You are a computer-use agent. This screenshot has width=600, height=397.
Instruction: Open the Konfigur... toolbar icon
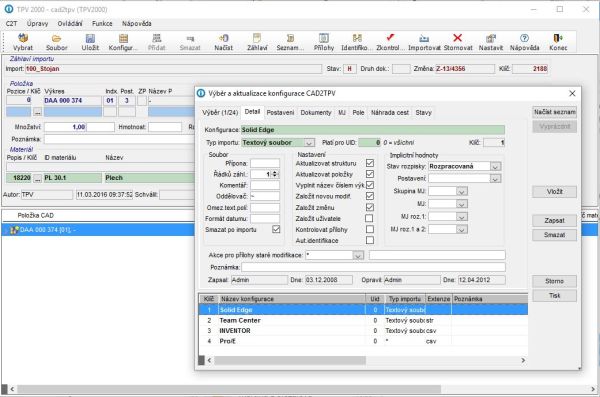coord(123,38)
